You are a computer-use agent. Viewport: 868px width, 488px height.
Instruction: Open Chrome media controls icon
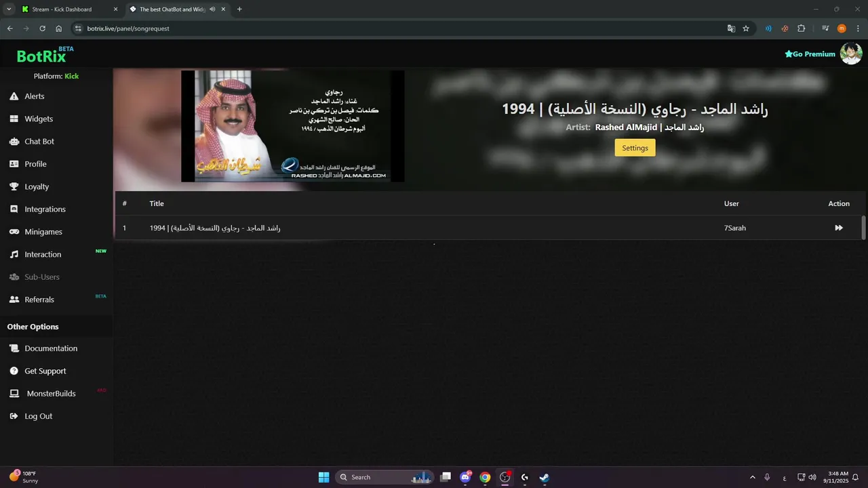[x=825, y=28]
